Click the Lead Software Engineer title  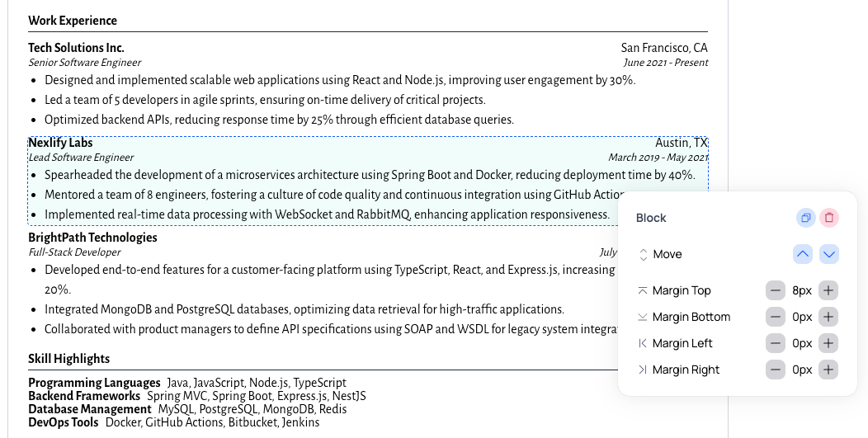pos(81,158)
